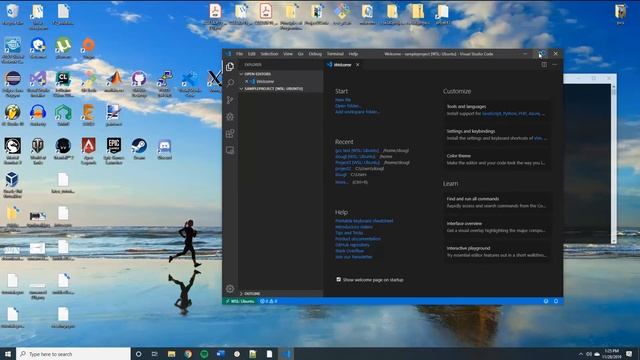Viewport: 640px width, 360px height.
Task: Open World of Tanks desktop icon
Action: coord(38,151)
